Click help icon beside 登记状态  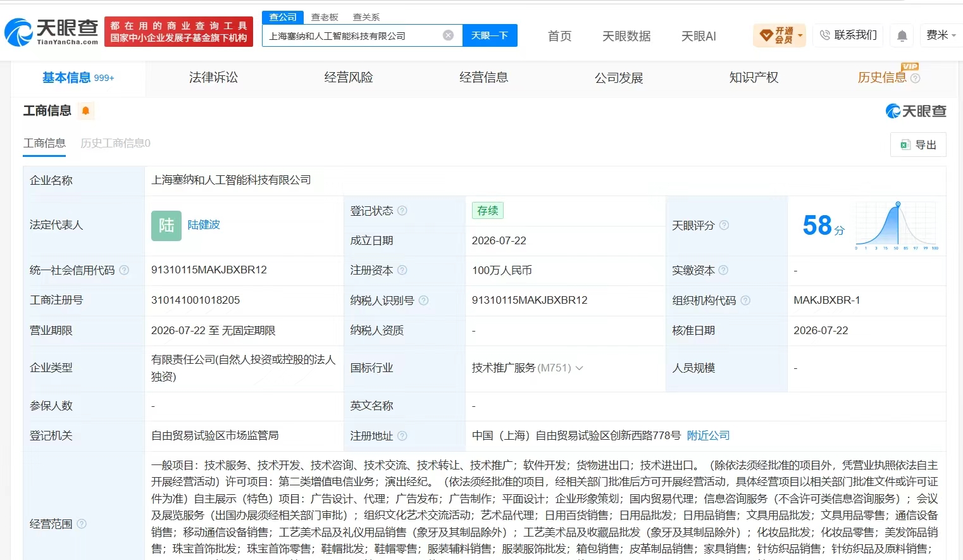402,211
